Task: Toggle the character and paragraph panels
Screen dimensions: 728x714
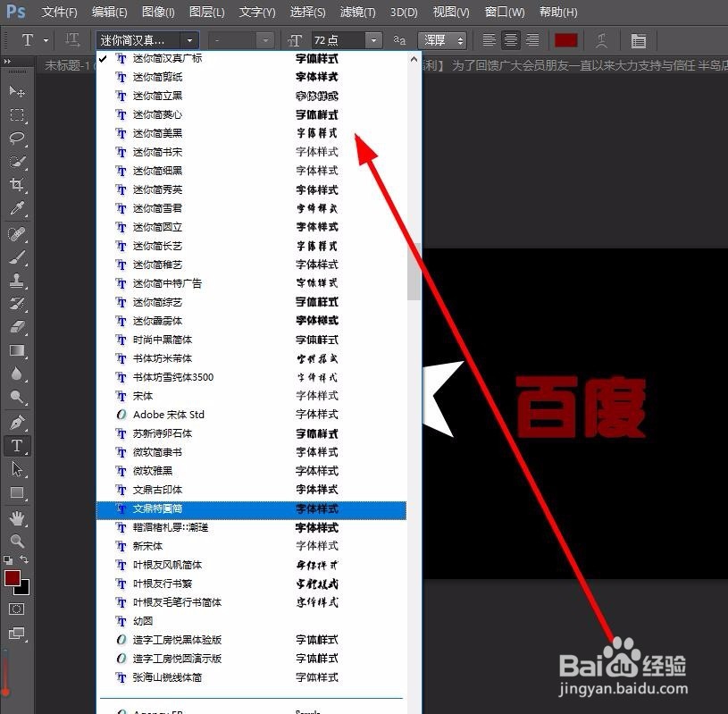Action: (x=639, y=41)
